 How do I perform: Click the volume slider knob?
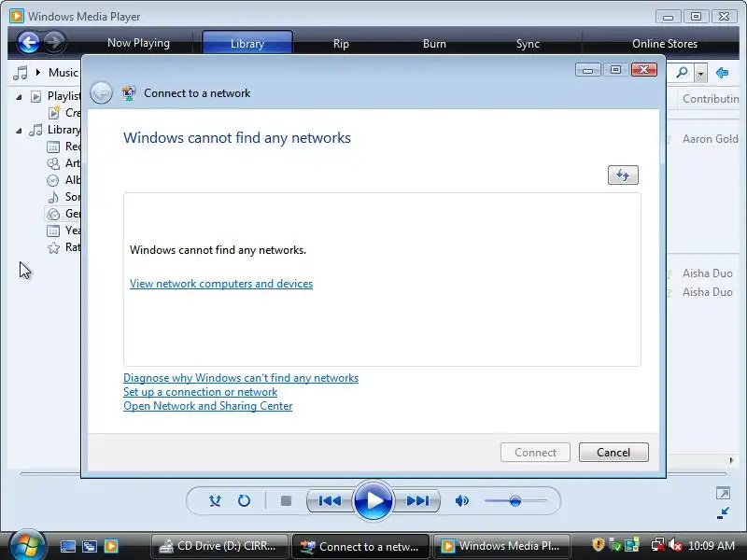point(514,500)
